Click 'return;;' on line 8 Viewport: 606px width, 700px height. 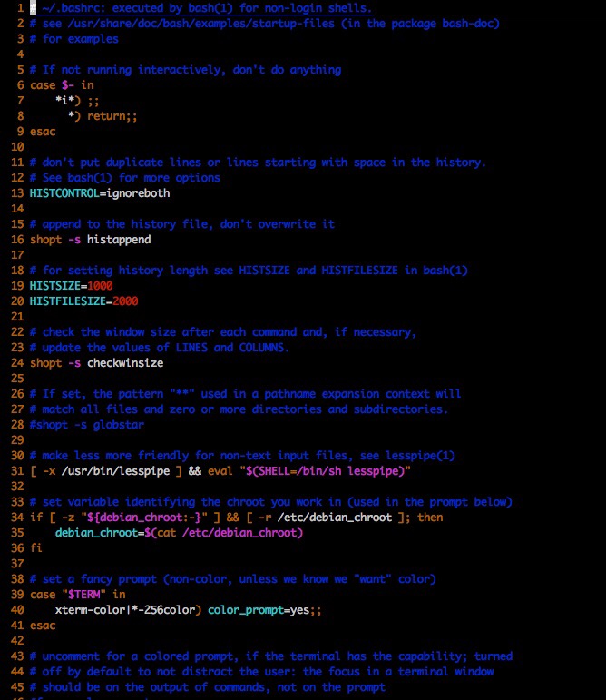[x=112, y=115]
